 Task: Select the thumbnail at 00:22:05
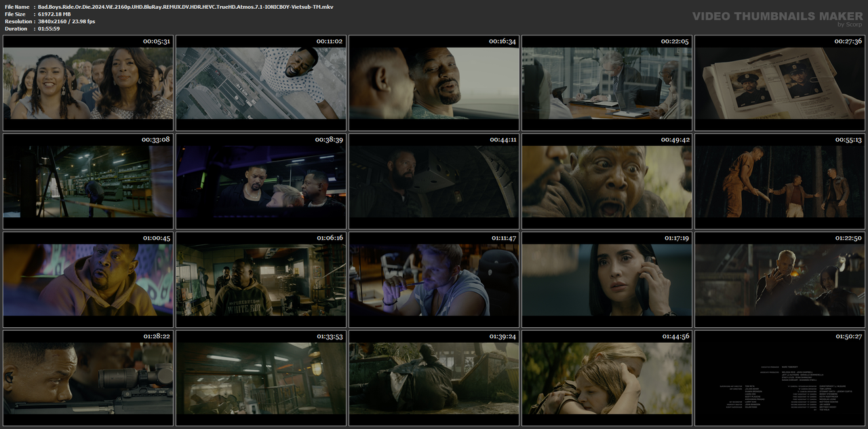pos(607,83)
